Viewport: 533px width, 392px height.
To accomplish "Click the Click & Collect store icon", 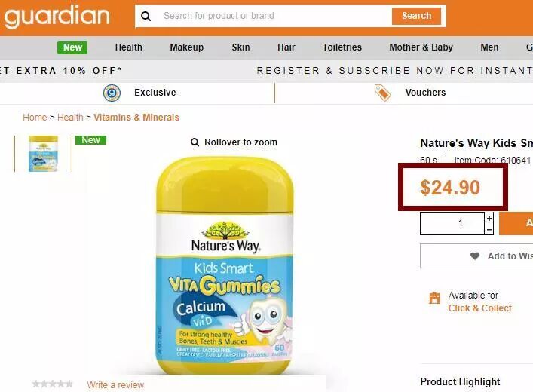I will (x=434, y=298).
